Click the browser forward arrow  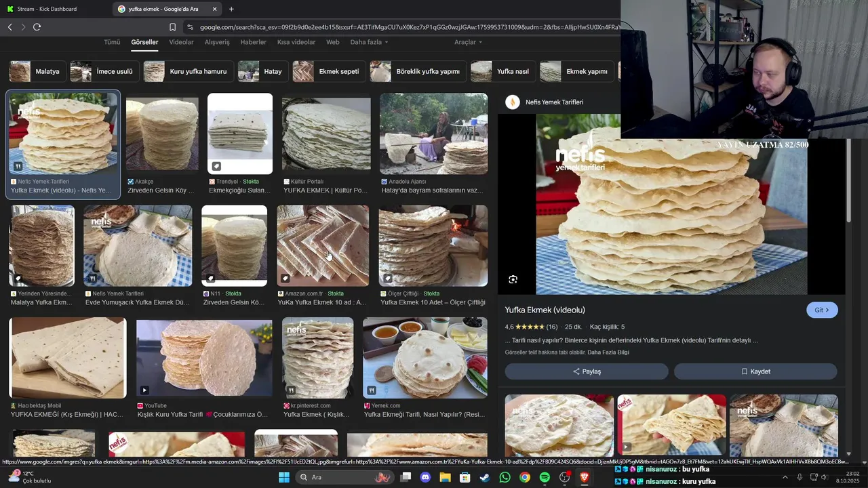pos(23,27)
